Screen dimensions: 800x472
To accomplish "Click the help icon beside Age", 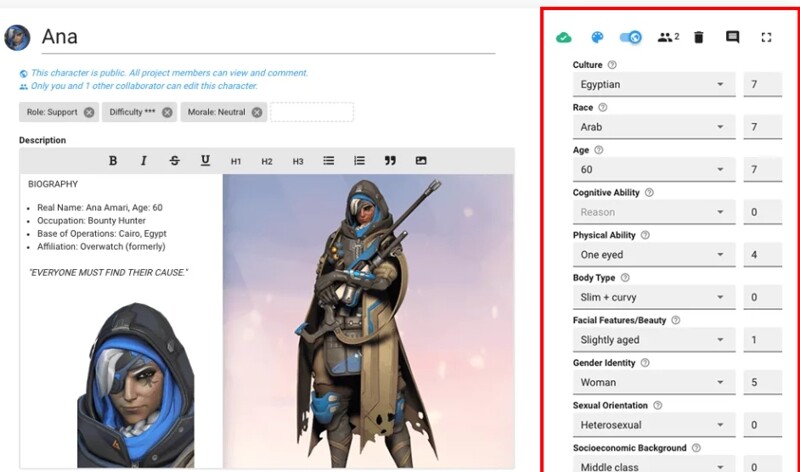I will (598, 150).
